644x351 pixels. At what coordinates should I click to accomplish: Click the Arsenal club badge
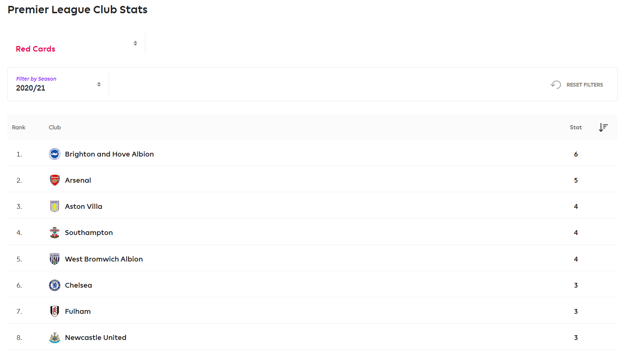pos(54,180)
